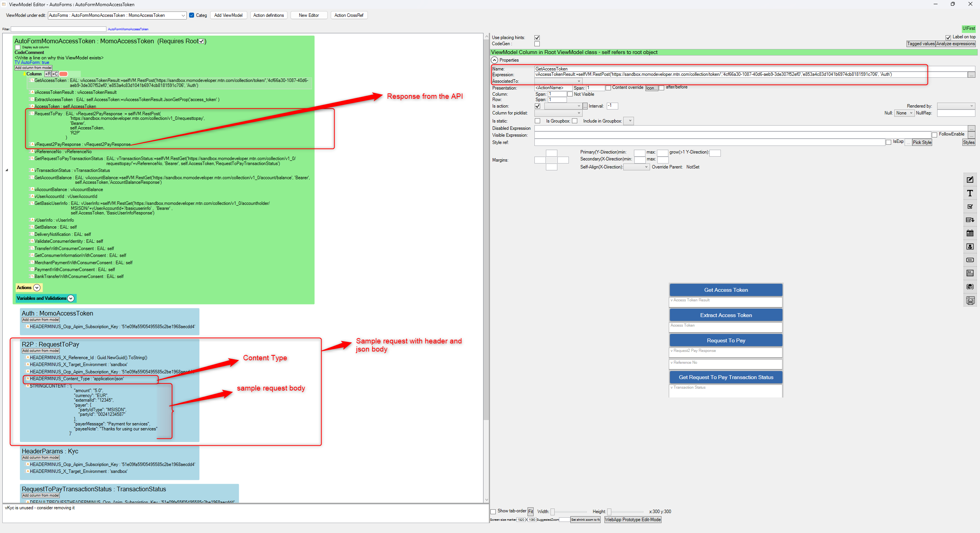980x533 pixels.
Task: Click the edit pencil widget icon
Action: tap(970, 180)
